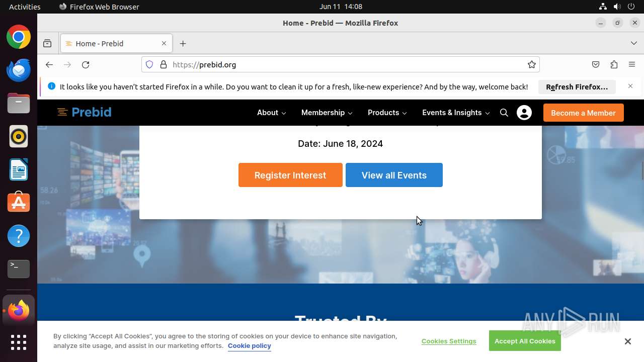Reload the current page

[x=86, y=65]
